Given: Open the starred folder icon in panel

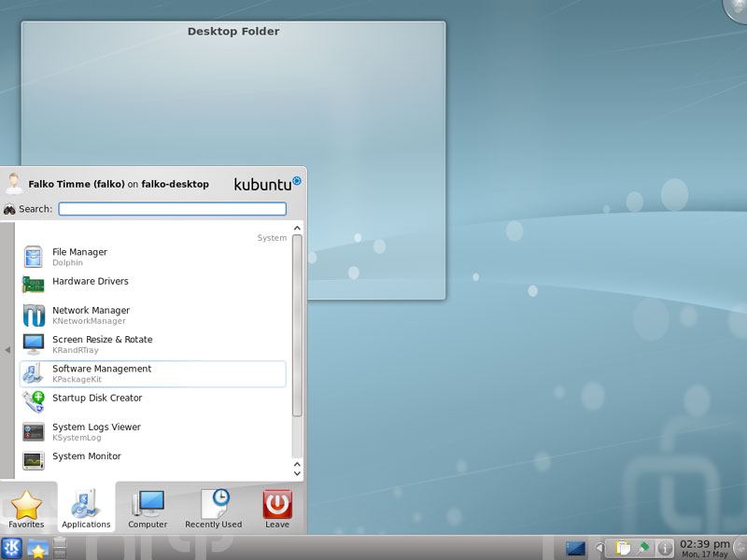Looking at the screenshot, I should click(37, 548).
